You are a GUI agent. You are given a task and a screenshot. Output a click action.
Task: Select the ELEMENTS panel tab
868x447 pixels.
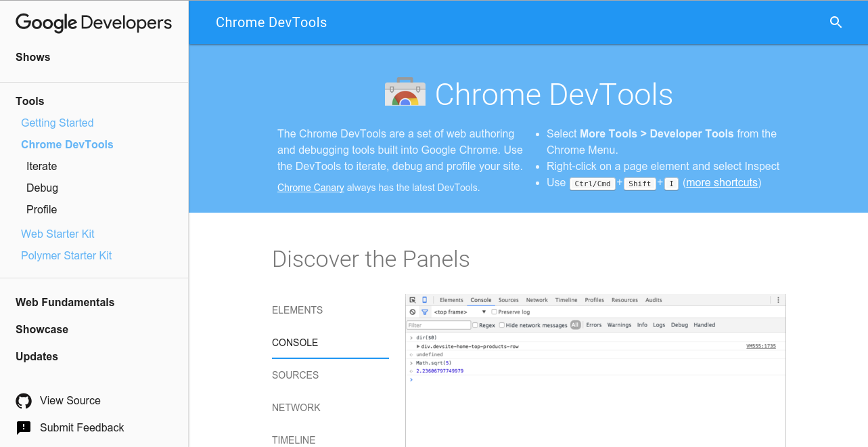(298, 310)
